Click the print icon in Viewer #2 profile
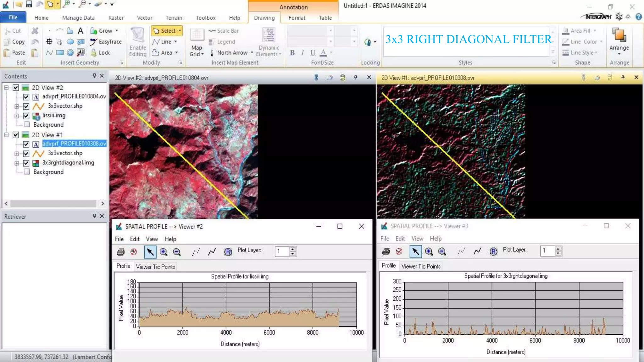Screen dimensions: 644x362 120,252
